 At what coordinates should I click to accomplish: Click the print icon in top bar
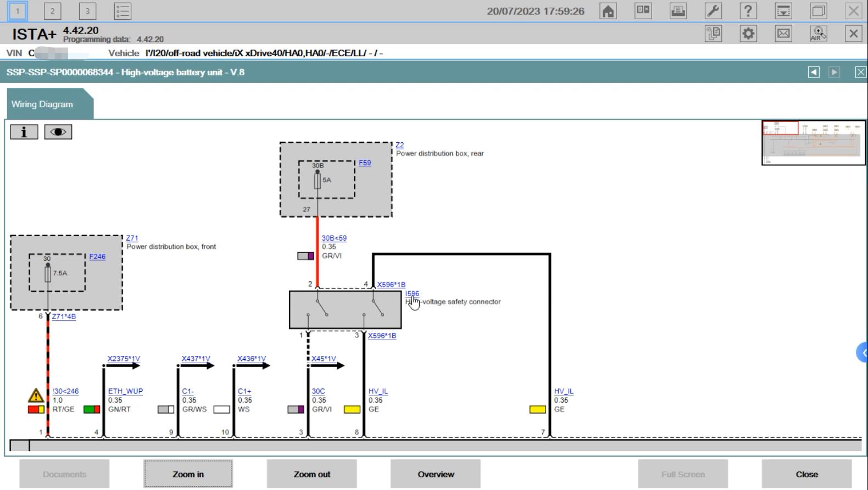point(678,11)
